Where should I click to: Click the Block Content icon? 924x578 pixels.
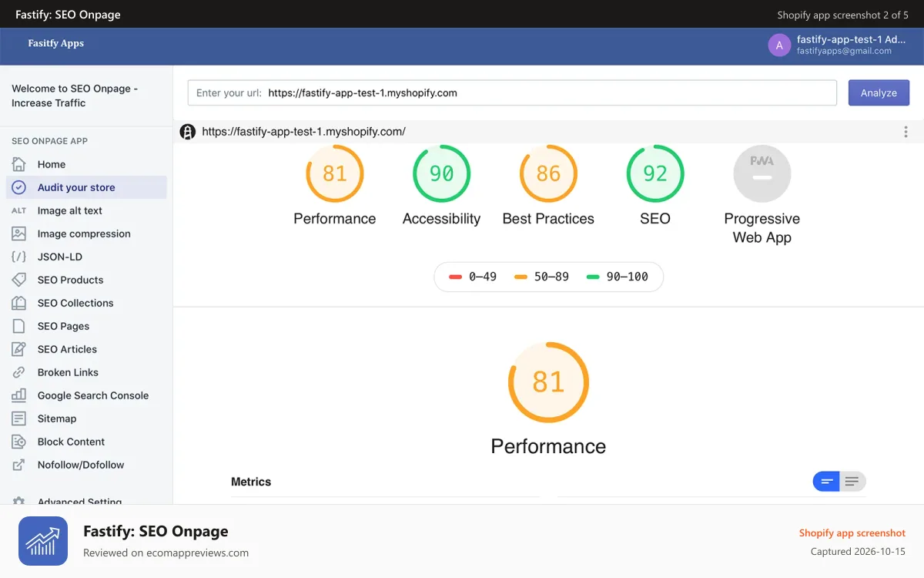pos(19,442)
